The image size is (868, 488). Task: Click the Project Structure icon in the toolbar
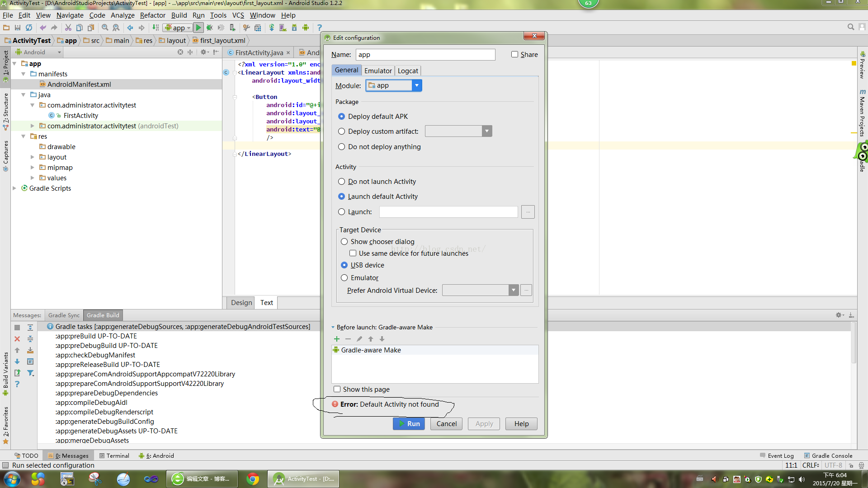pos(258,28)
